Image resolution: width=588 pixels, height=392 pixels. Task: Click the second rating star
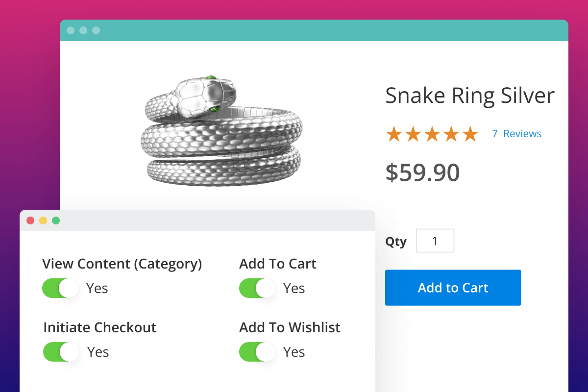[413, 134]
